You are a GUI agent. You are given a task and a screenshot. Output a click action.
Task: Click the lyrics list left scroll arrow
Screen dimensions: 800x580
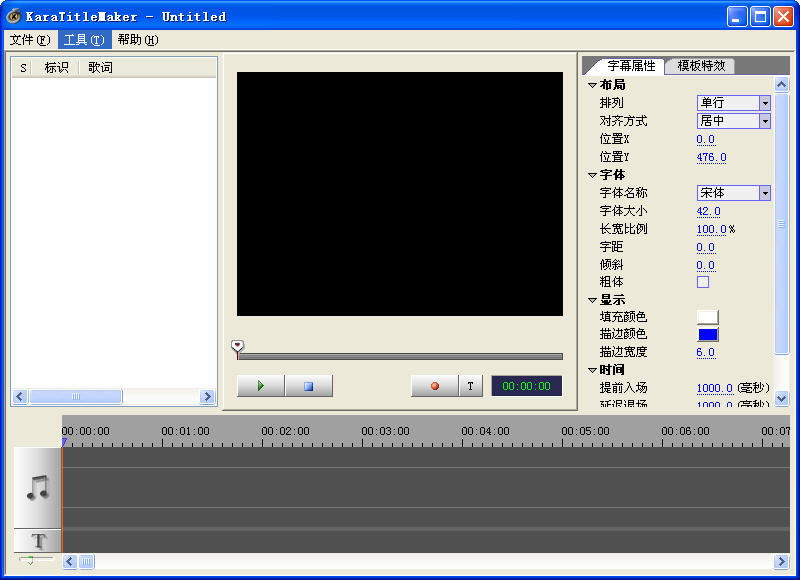click(x=20, y=396)
